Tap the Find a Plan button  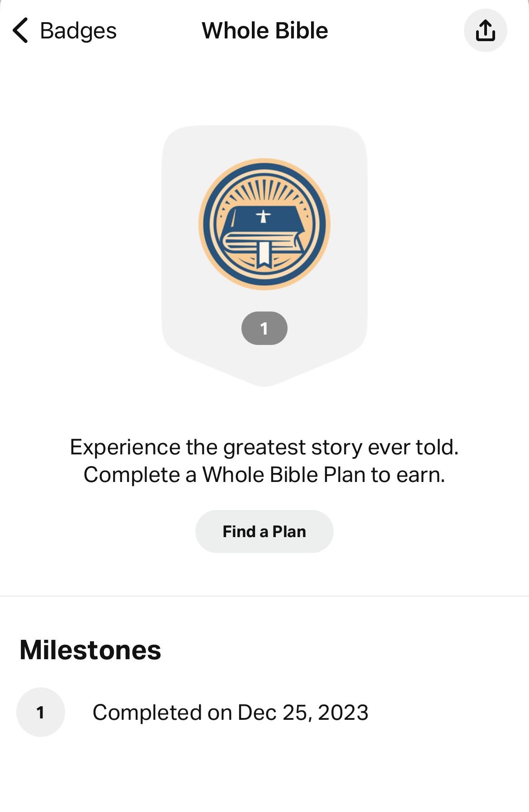pos(264,531)
